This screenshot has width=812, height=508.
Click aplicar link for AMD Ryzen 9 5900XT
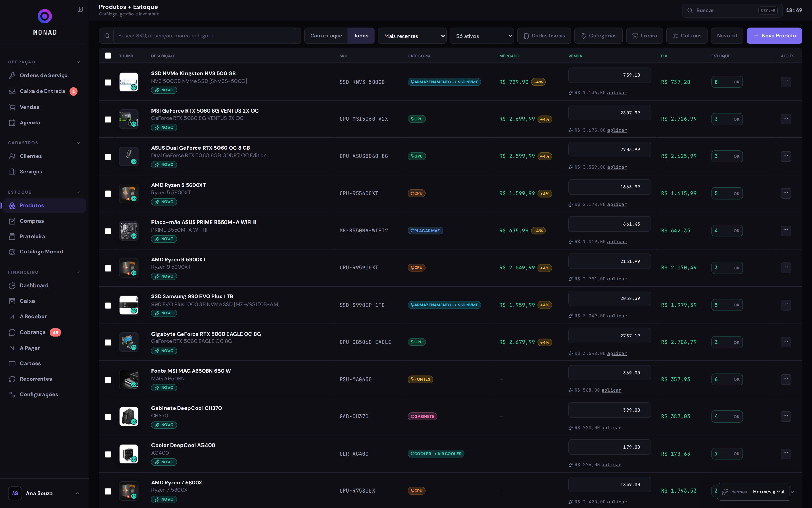[x=617, y=279]
